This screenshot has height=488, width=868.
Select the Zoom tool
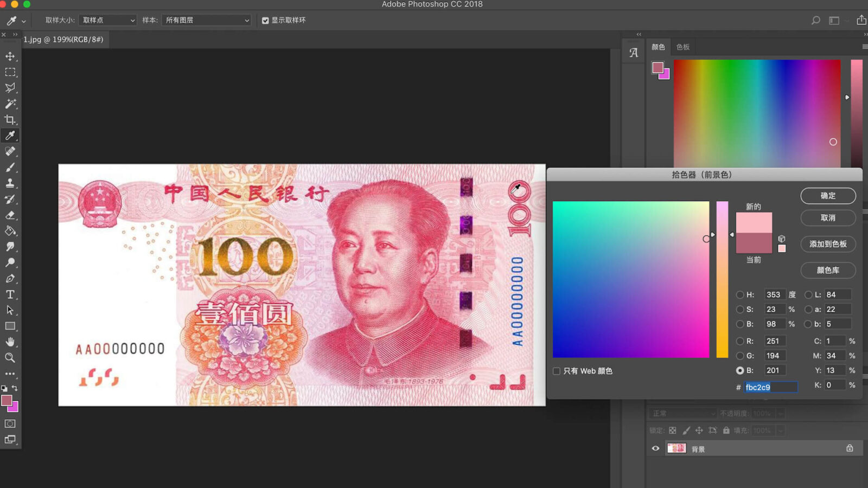tap(10, 358)
